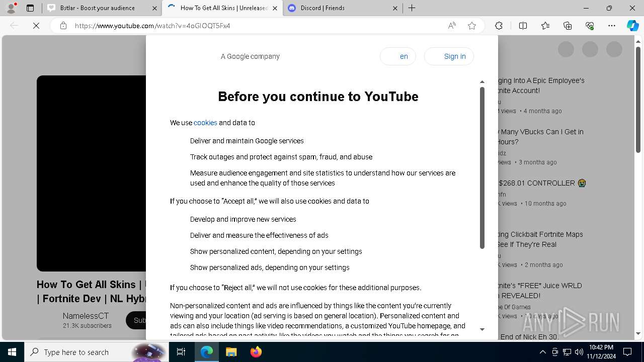The image size is (644, 362).
Task: Click the consent dialog scroll-down arrow
Action: pos(482,329)
